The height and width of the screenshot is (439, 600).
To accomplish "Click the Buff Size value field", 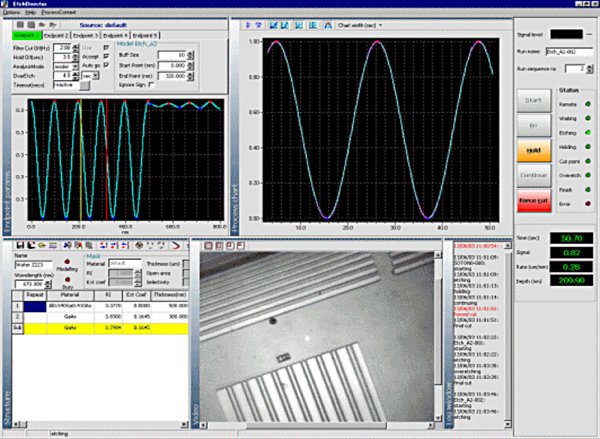I will [173, 55].
